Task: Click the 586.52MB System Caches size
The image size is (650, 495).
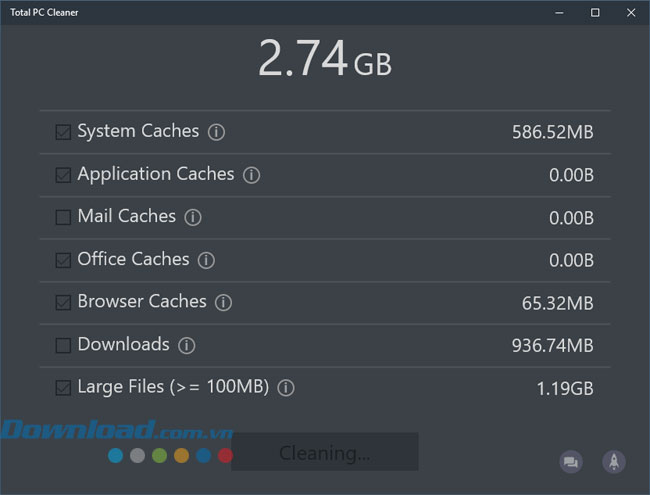Action: (553, 132)
